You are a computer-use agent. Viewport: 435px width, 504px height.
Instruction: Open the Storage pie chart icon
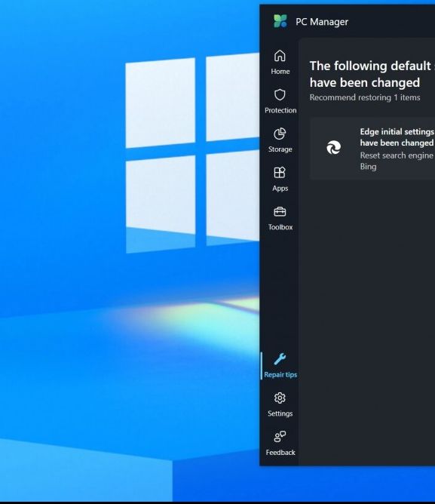click(280, 134)
